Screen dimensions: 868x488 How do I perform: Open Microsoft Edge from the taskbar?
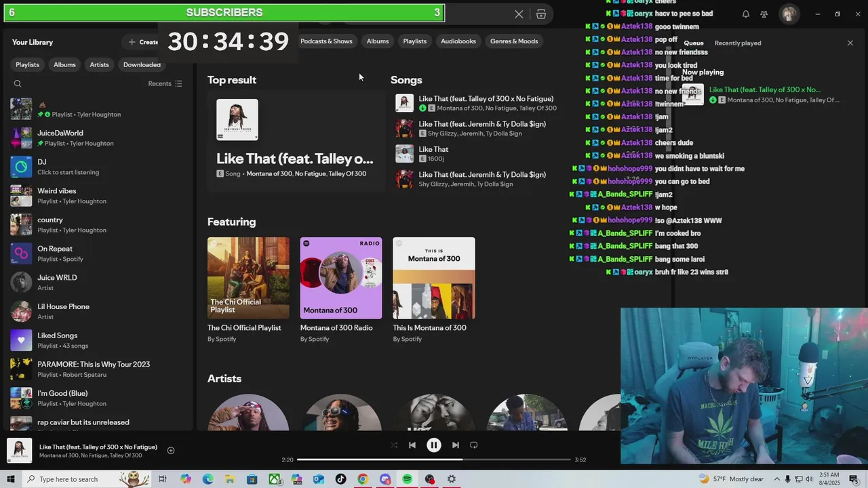pos(208,479)
